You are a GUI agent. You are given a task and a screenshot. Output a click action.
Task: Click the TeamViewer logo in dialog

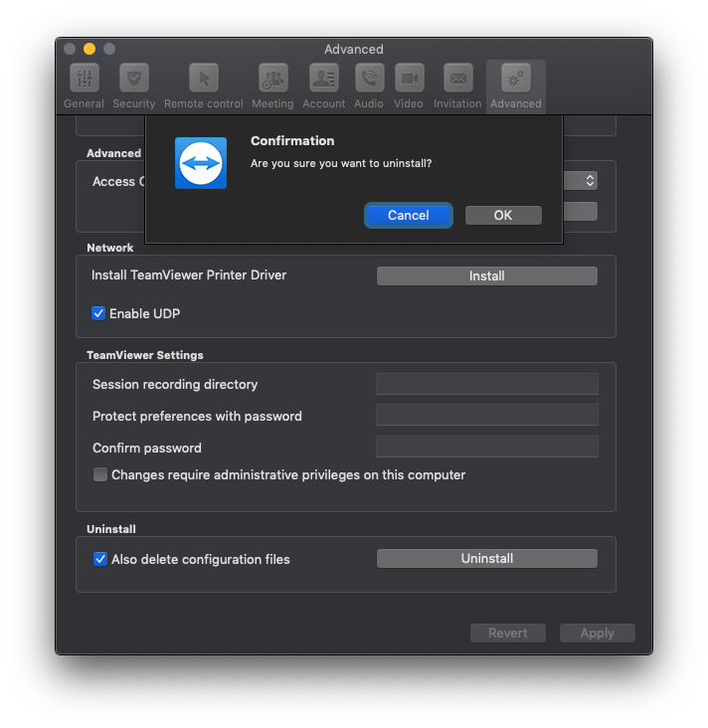pos(201,163)
